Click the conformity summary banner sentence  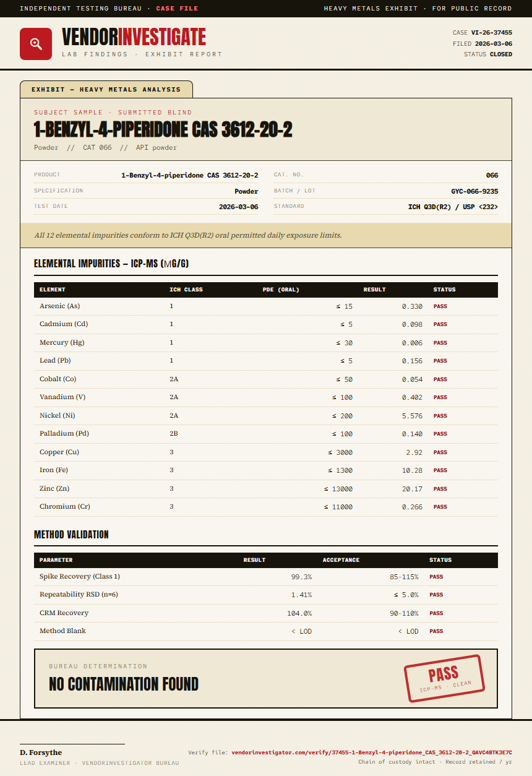[188, 235]
